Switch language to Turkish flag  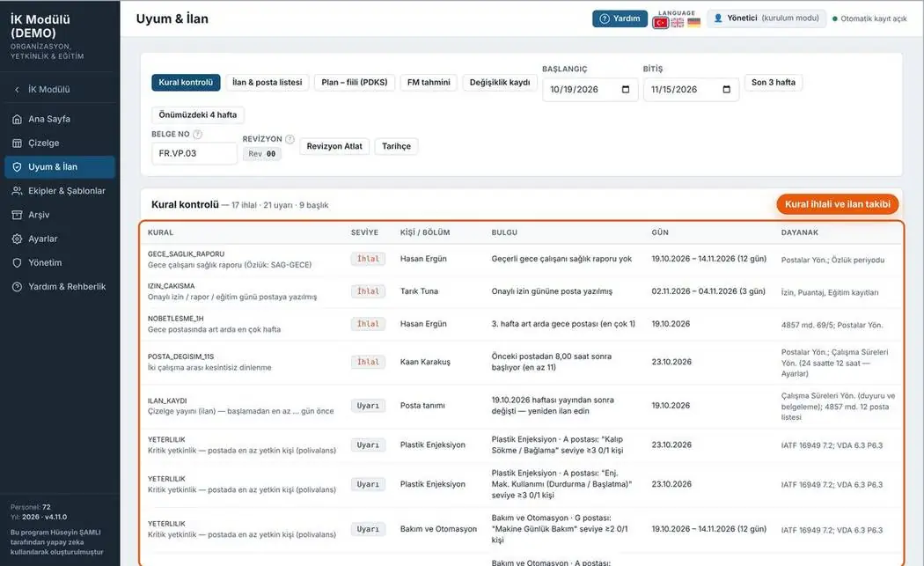pos(661,22)
